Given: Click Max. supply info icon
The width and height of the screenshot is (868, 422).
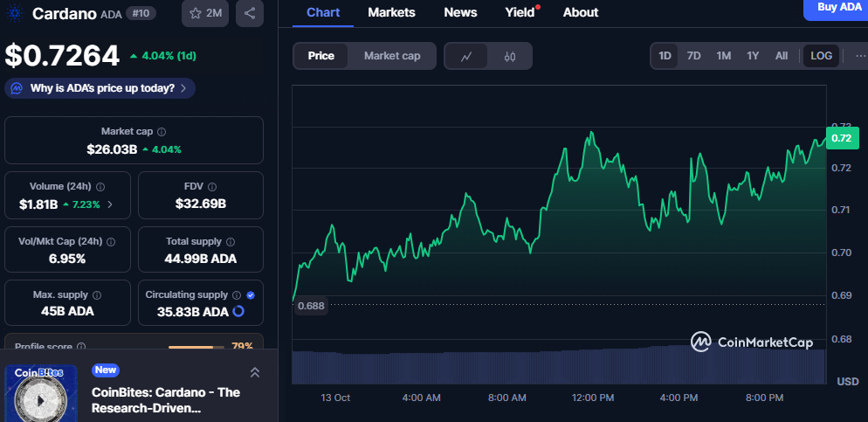Looking at the screenshot, I should (x=96, y=295).
